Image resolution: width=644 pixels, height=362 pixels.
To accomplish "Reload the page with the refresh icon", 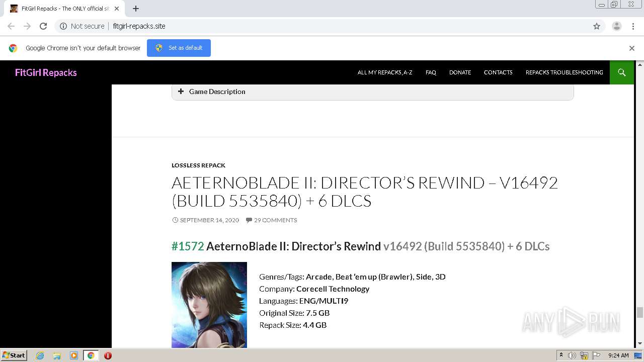I will (x=43, y=26).
